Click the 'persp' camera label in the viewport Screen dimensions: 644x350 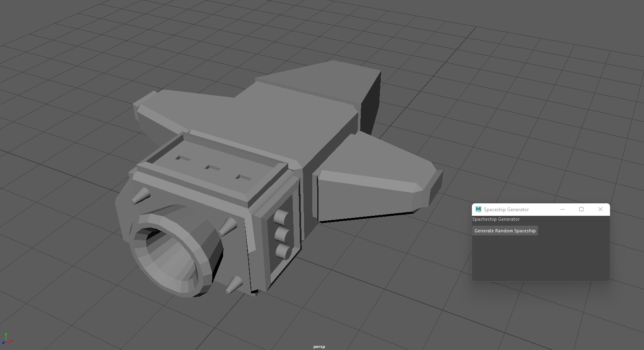tap(319, 347)
